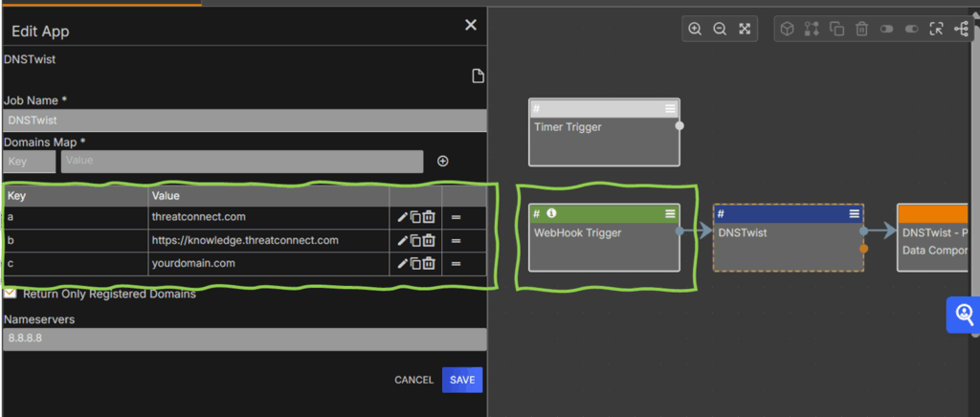Duplicate the yourdomain.com row
The height and width of the screenshot is (417, 980).
point(415,263)
